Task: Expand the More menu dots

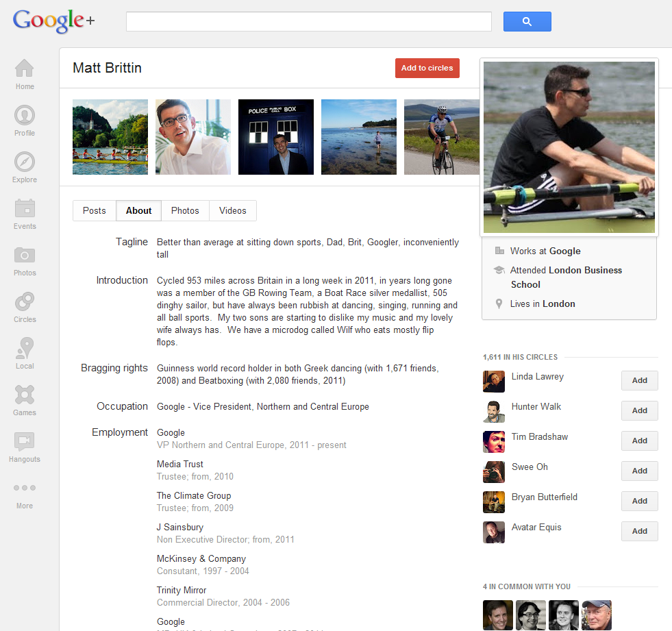Action: 25,488
